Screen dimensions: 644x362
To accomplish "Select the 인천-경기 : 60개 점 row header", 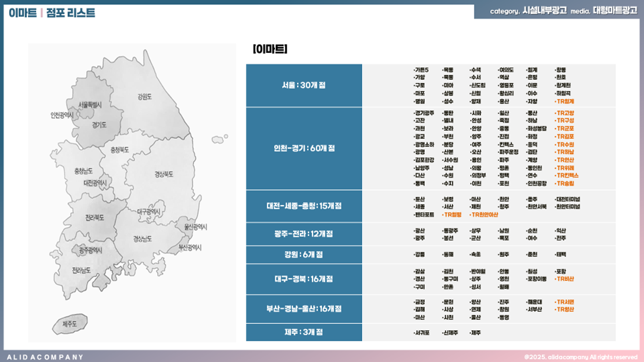I will (x=304, y=148).
